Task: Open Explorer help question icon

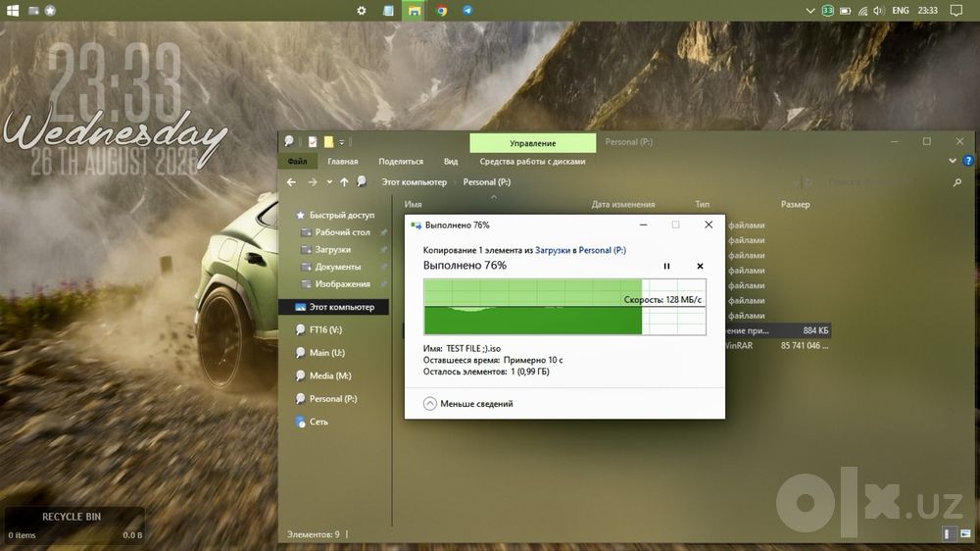Action: (x=968, y=161)
